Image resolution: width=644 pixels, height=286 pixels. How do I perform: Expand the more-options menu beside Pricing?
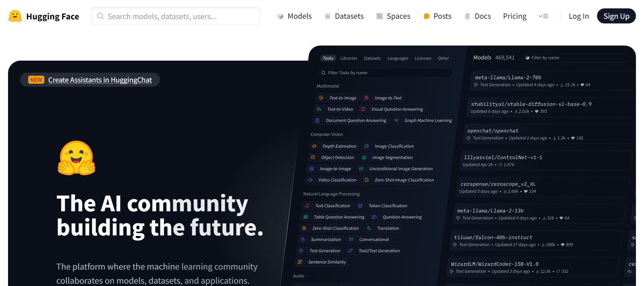pos(543,16)
